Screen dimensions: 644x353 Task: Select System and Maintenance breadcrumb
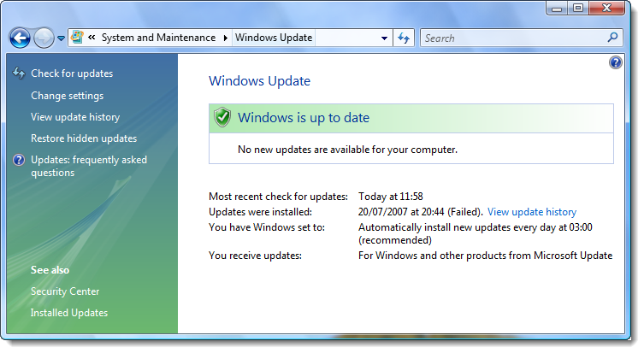[x=158, y=38]
